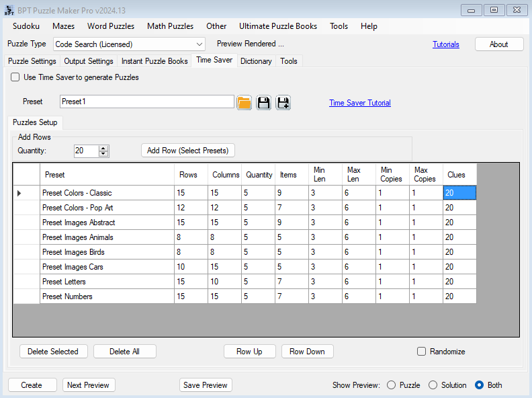Open the Math Puzzles menu
Screen dimensions: 532x398
(171, 26)
